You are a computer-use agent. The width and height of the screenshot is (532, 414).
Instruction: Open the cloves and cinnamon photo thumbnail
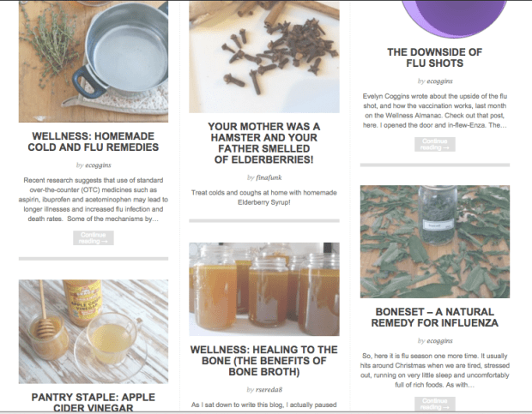pos(264,57)
